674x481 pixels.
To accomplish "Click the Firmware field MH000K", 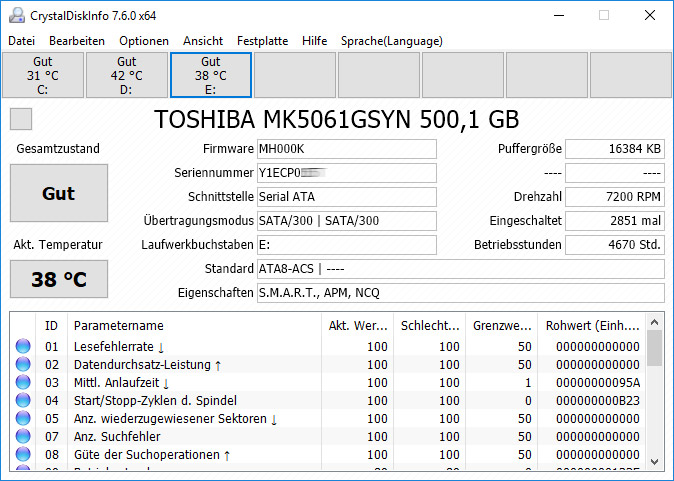I will (347, 149).
